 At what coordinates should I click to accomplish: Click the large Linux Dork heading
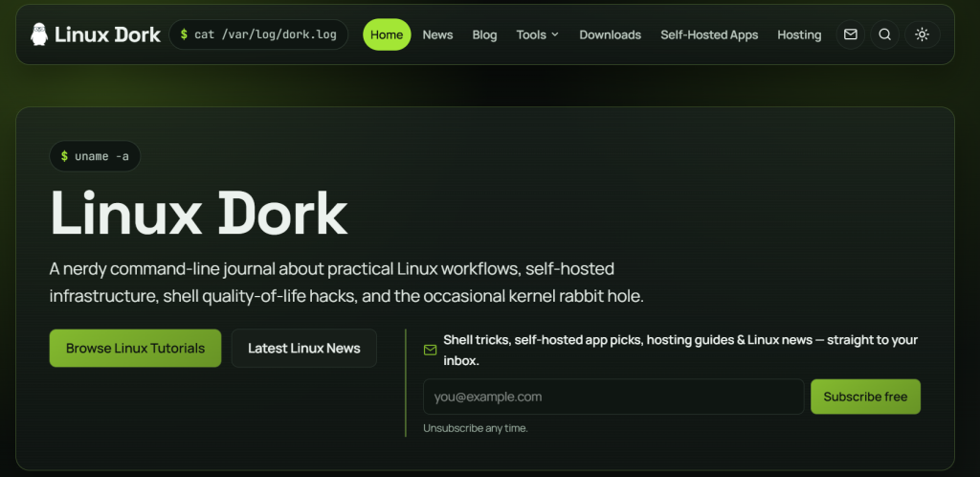pyautogui.click(x=198, y=213)
